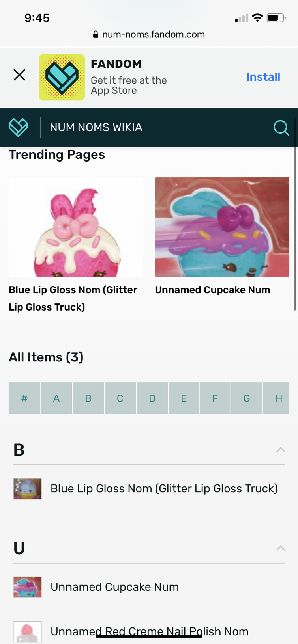
Task: Open Blue Lip Gloss Nom list item thumbnail
Action: [x=27, y=489]
